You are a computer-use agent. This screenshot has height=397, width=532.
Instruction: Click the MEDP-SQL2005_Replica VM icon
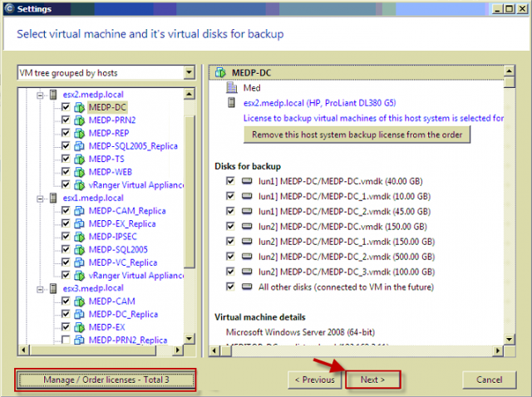(x=79, y=146)
